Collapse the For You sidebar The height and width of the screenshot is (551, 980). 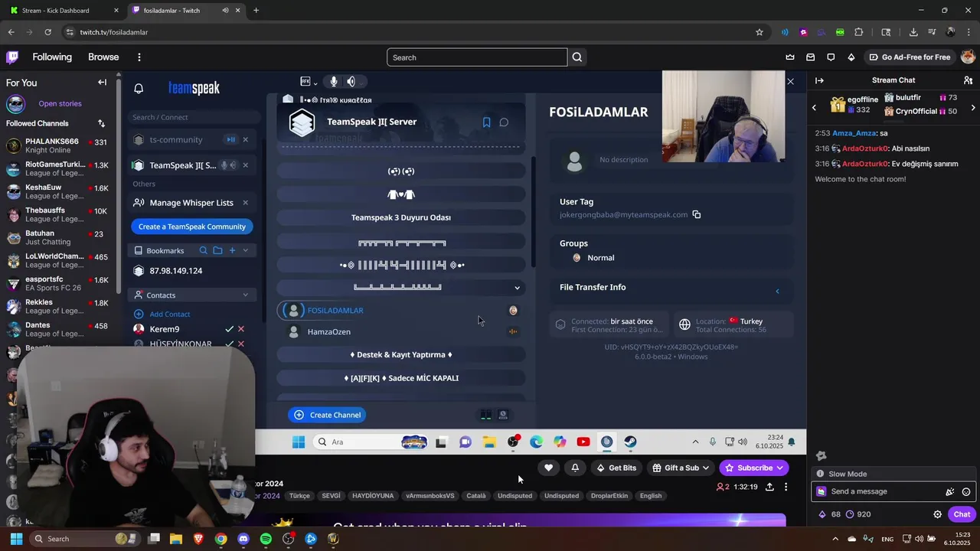pos(102,83)
